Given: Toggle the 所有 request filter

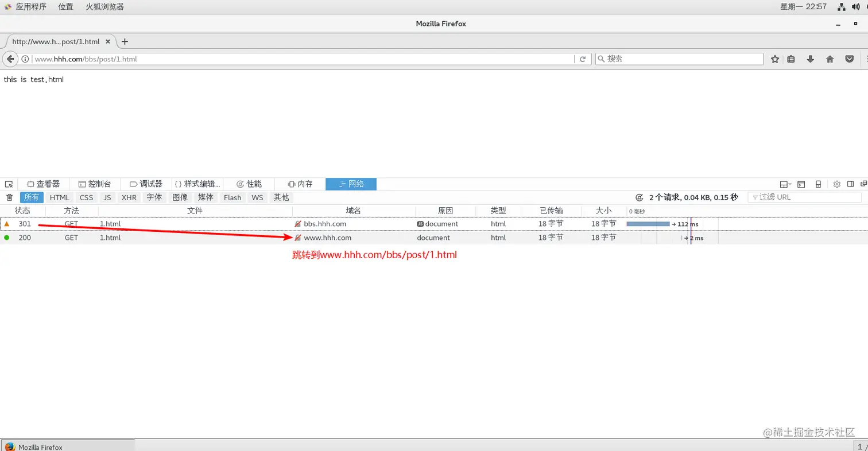Looking at the screenshot, I should tap(32, 197).
